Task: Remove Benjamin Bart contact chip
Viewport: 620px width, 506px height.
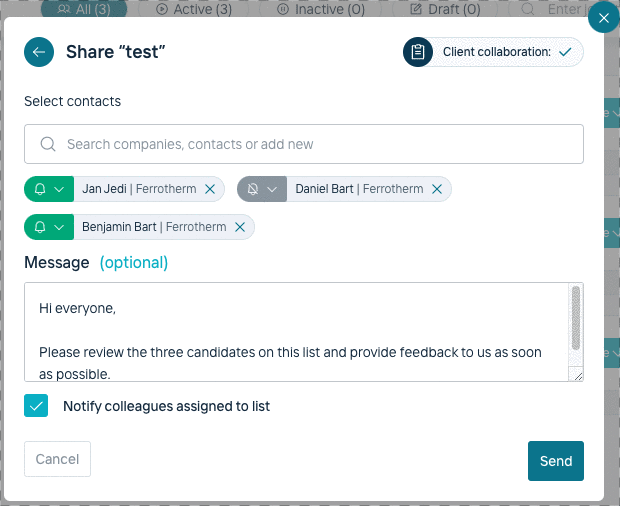Action: [x=240, y=227]
